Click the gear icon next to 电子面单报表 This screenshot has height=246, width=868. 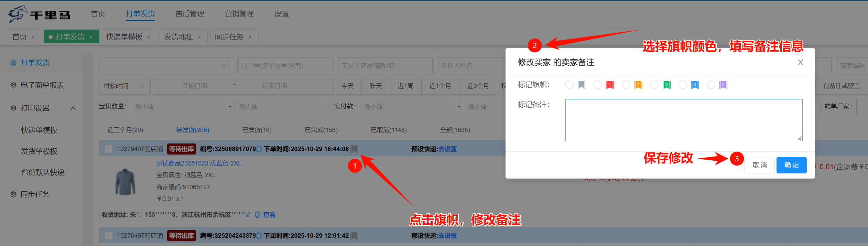[x=13, y=85]
